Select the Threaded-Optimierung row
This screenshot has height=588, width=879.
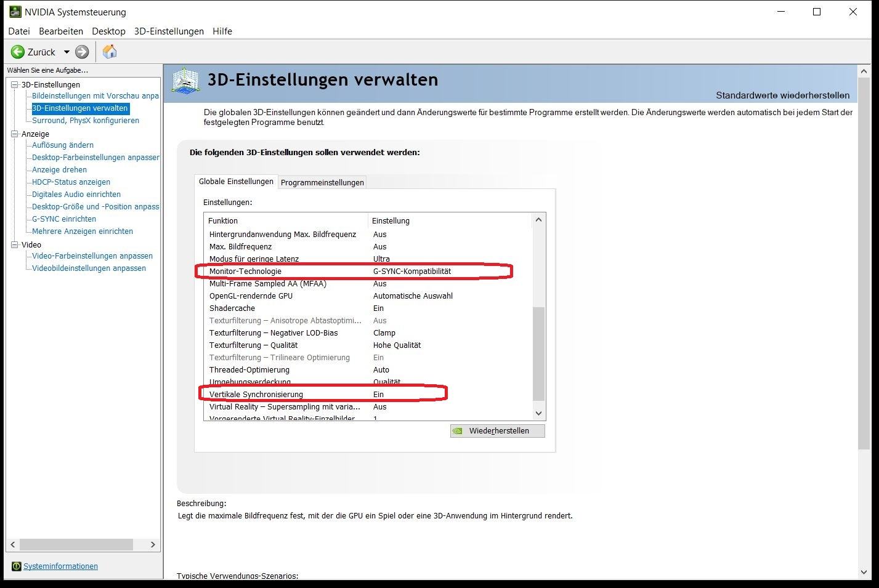(x=368, y=370)
